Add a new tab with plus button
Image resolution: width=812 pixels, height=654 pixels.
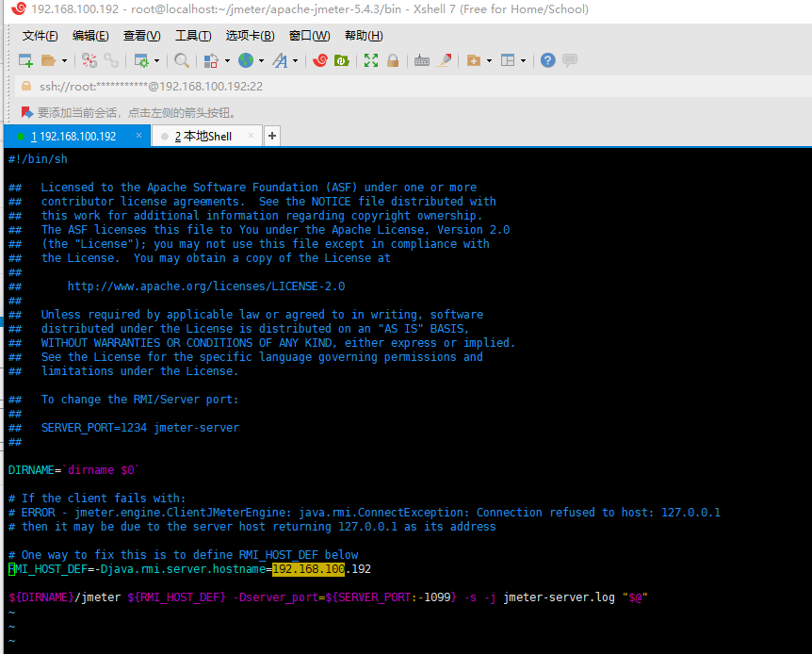pos(272,136)
